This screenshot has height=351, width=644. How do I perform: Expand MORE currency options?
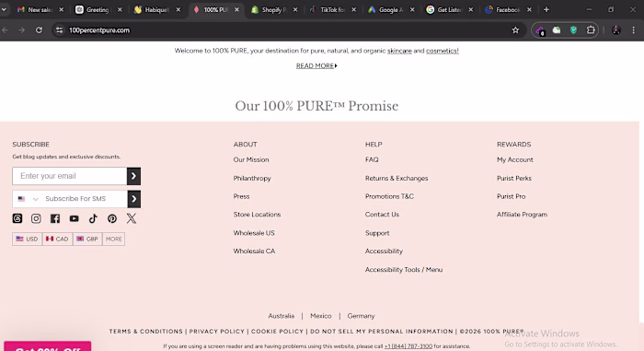[x=114, y=240]
